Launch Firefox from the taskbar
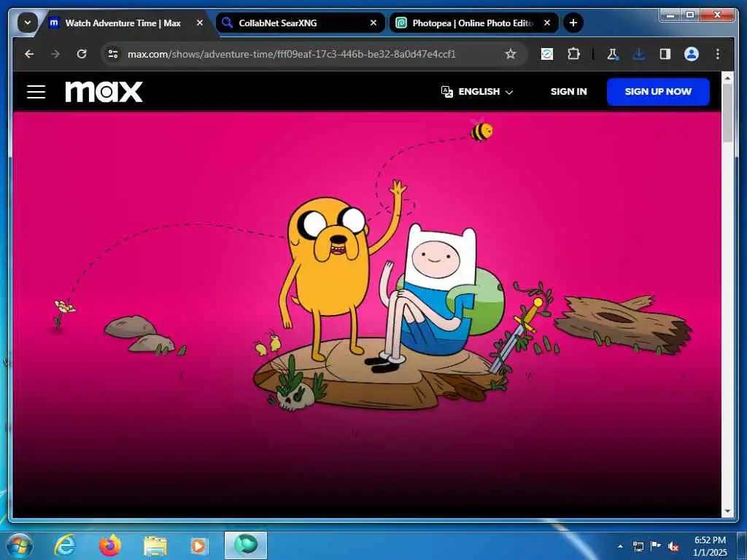 pos(110,545)
